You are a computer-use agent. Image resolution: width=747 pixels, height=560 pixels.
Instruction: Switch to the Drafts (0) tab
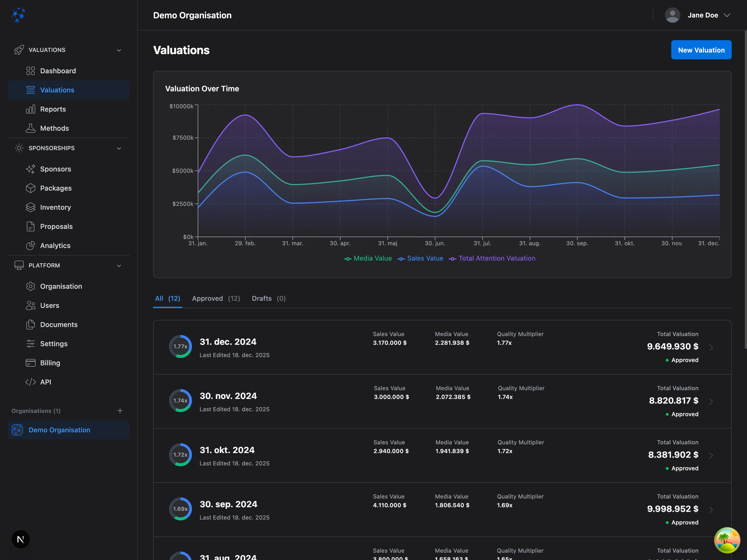[x=269, y=299]
